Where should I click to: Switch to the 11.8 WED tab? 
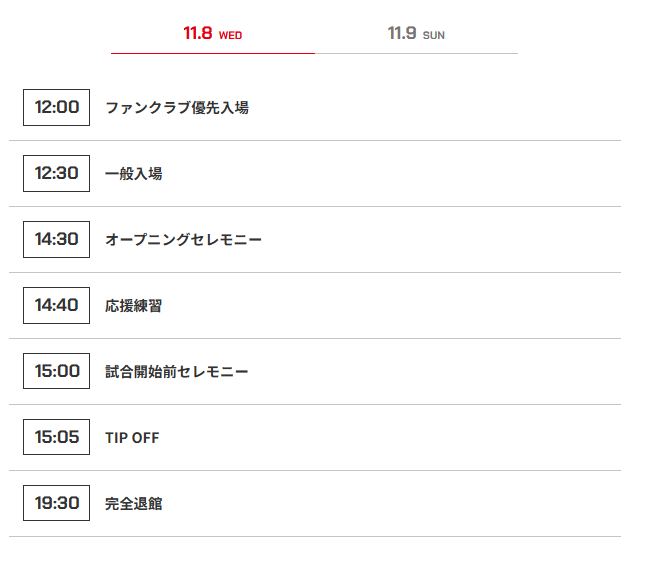[212, 34]
